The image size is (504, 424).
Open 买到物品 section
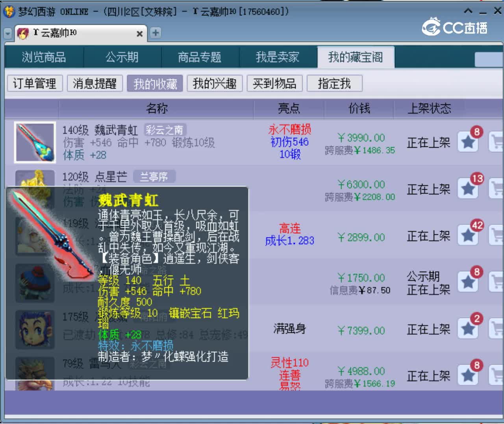pos(274,84)
